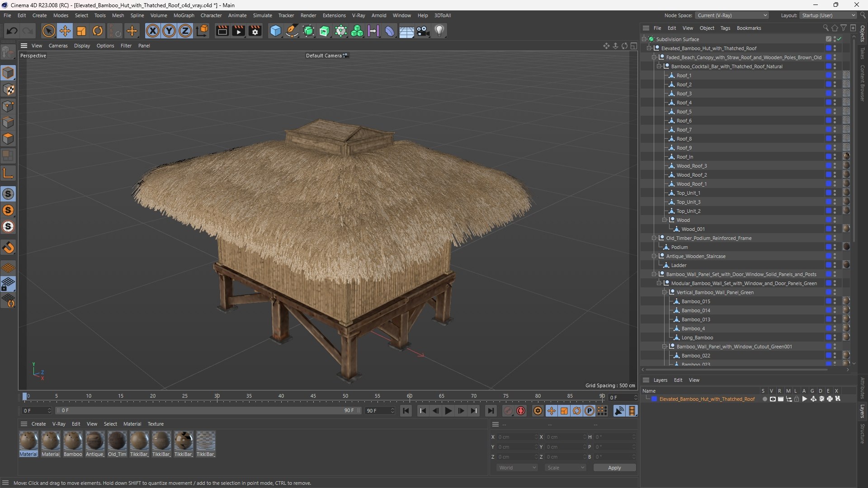This screenshot has width=868, height=488.
Task: Open the Spline Pen tool
Action: coord(292,31)
